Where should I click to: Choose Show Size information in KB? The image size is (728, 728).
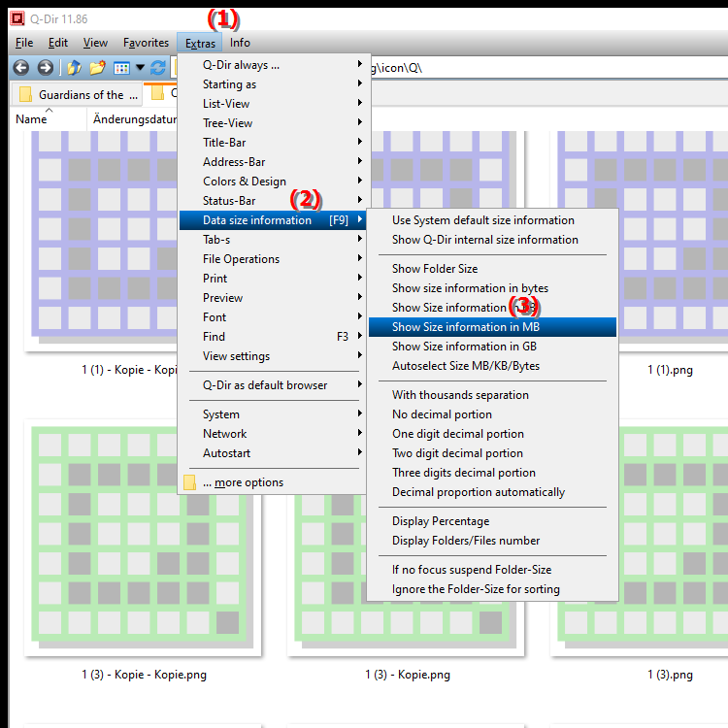click(492, 309)
